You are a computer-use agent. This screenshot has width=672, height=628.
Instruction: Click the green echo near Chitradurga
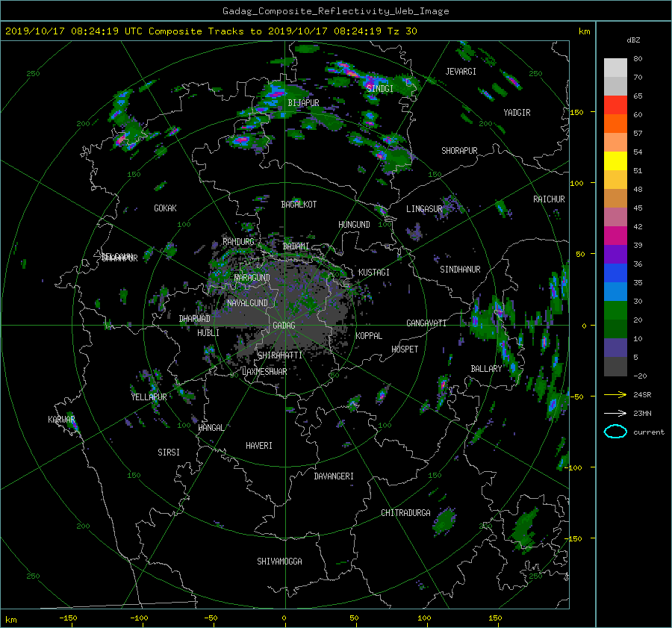[444, 520]
